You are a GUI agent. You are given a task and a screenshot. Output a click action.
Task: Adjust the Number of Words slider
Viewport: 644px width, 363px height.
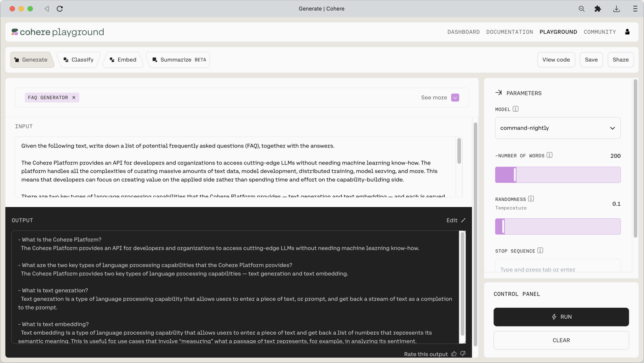(x=558, y=175)
